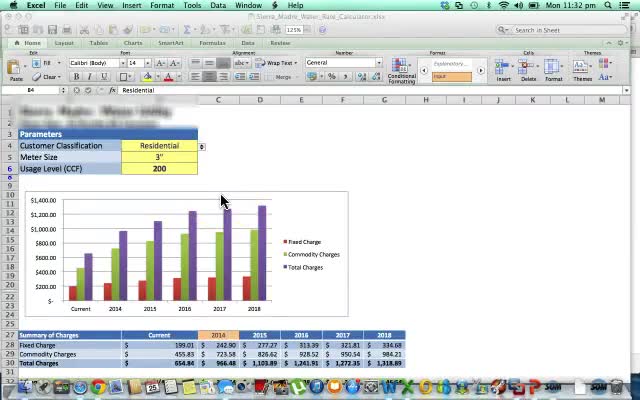Open Google Chrome from the Dock
Image resolution: width=640 pixels, height=400 pixels.
pos(98,387)
